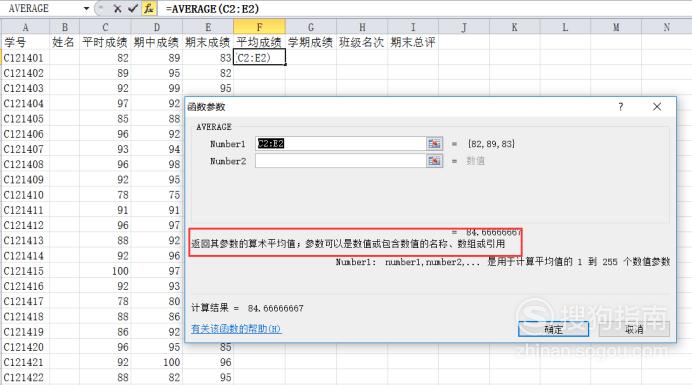Select column K header
This screenshot has height=385, width=692.
click(x=515, y=27)
